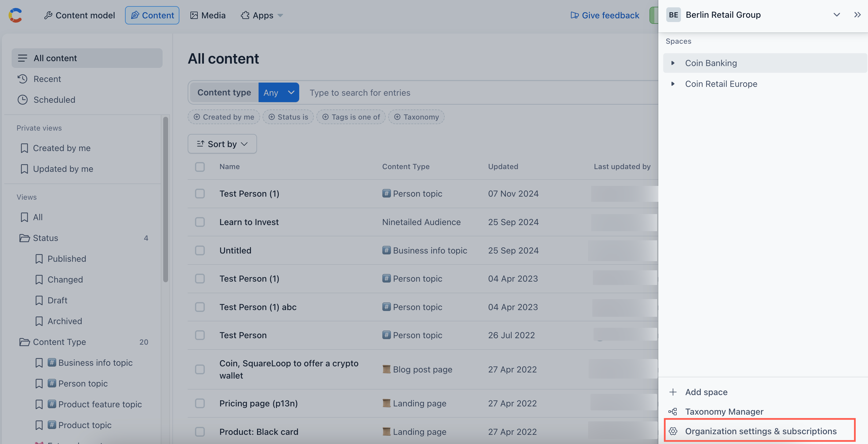Select the Published view under Status

click(x=67, y=259)
